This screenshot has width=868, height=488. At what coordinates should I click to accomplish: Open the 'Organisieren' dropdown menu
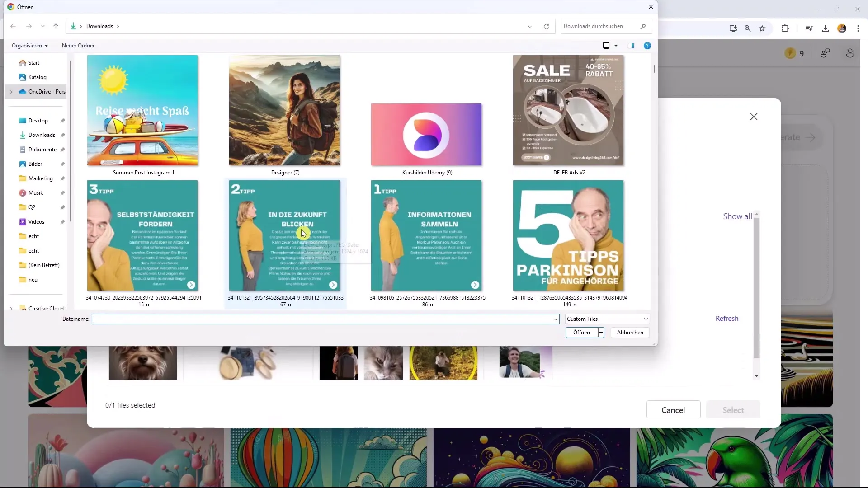point(29,45)
